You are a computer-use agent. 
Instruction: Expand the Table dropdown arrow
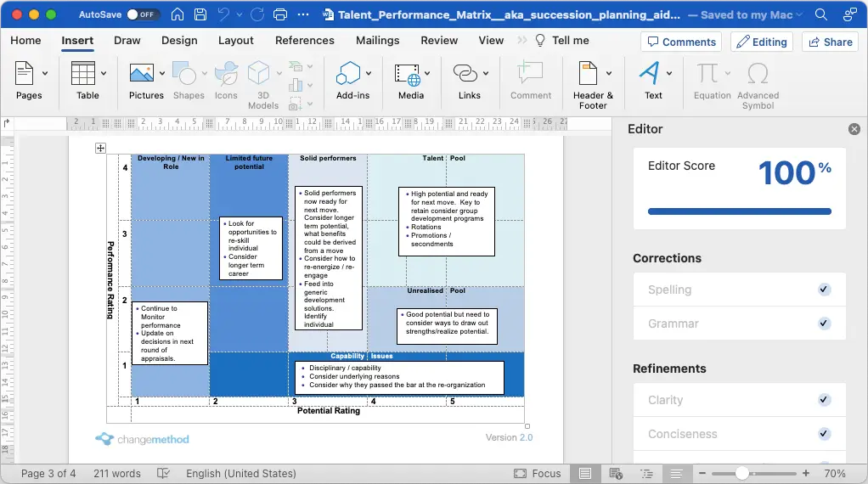[x=104, y=73]
